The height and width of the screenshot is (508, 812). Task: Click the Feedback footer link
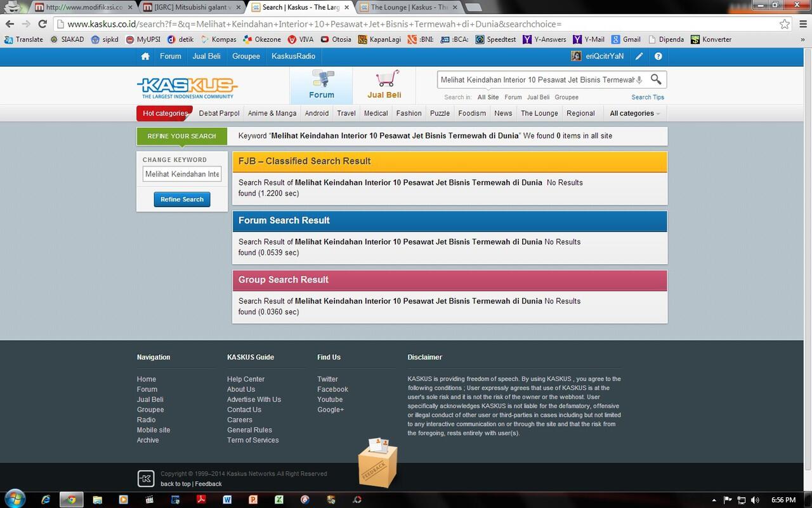[x=208, y=484]
